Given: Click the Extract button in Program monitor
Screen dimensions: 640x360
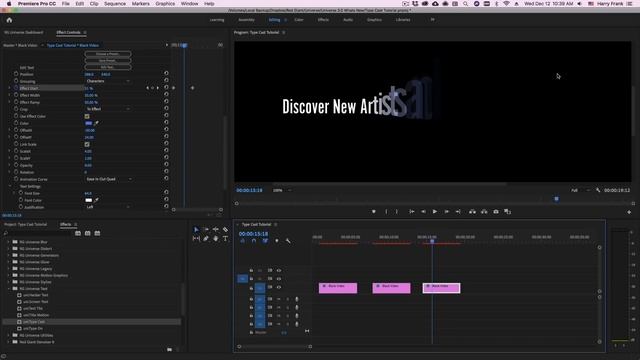Looking at the screenshot, I should tap(484, 211).
